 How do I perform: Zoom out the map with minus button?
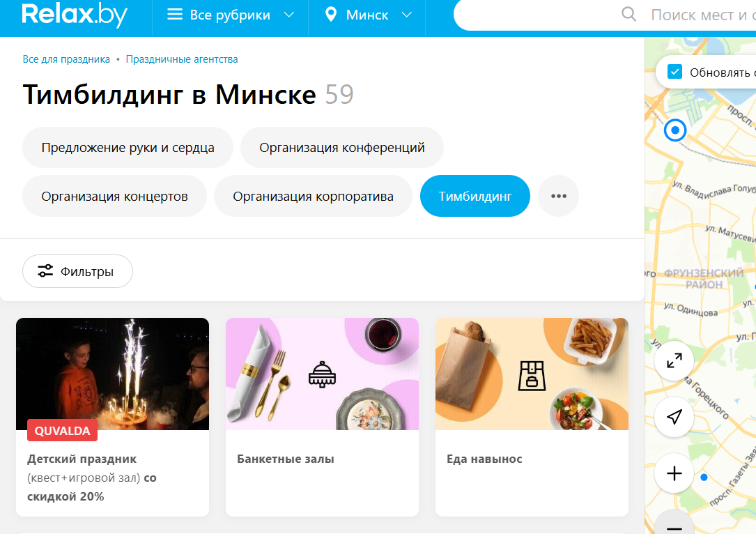674,524
